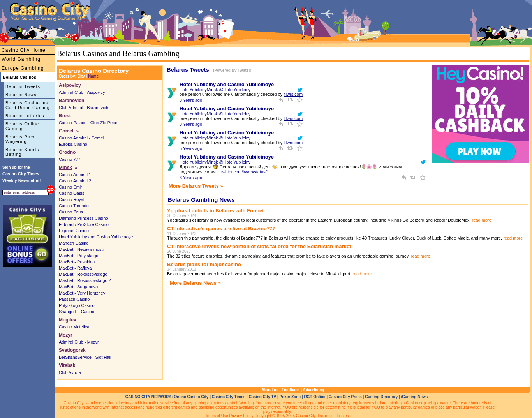This screenshot has height=418, width=532.
Task: Click Yubileiny avatar on 6 Years ago tweet
Action: coord(172,166)
